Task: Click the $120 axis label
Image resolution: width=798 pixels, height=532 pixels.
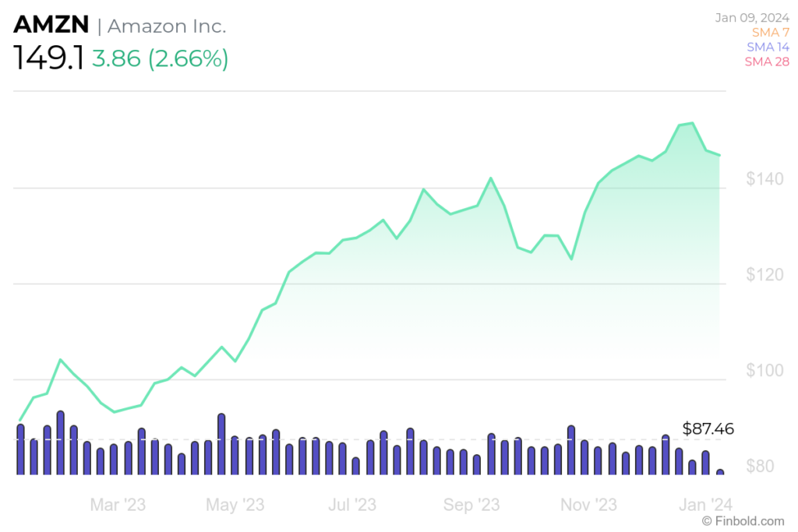Action: coord(764,275)
